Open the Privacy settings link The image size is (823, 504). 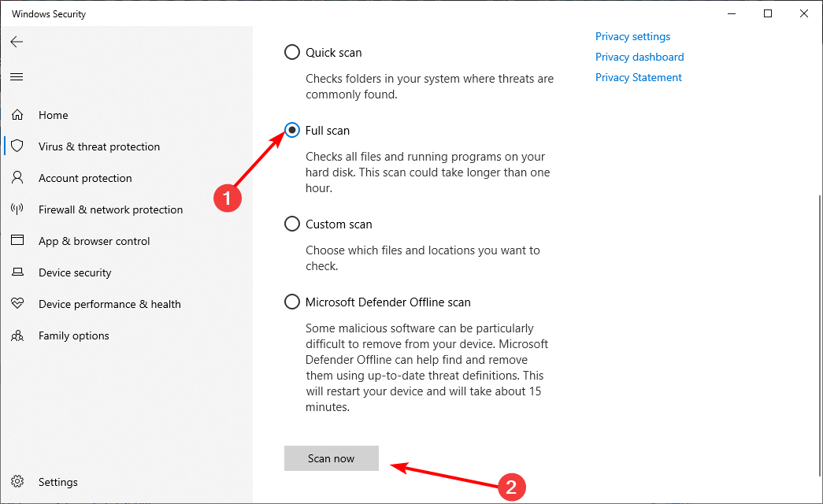[632, 36]
